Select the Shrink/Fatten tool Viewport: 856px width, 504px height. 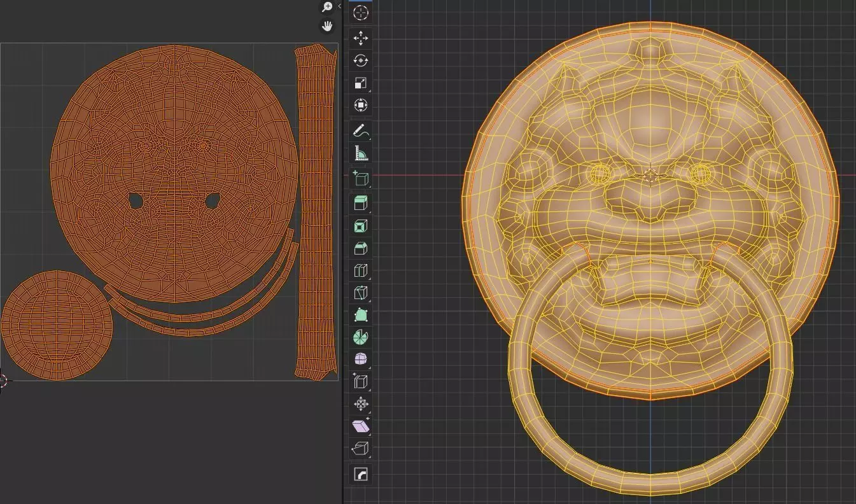tap(361, 404)
